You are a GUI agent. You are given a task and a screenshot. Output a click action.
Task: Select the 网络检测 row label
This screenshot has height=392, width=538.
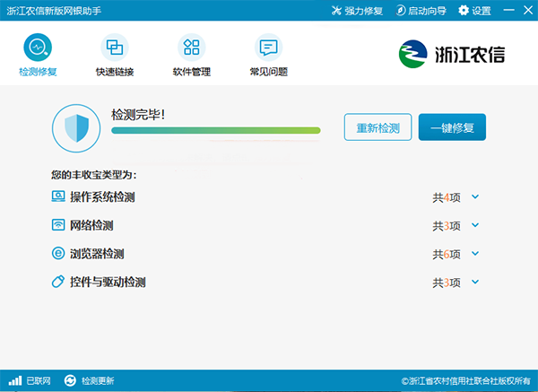point(91,225)
